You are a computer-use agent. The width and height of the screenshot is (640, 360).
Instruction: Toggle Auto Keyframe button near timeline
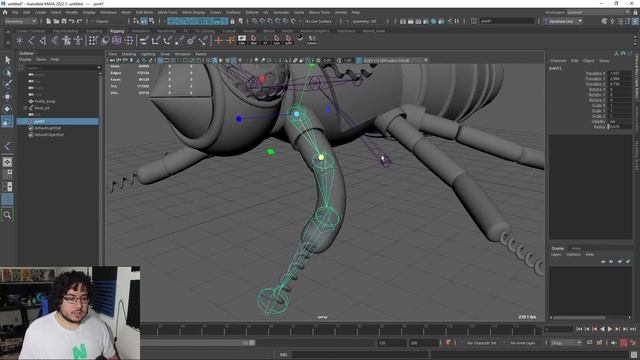(624, 343)
